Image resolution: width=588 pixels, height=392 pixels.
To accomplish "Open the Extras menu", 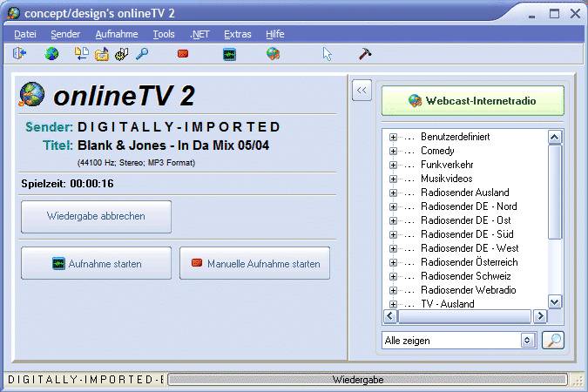I will [x=237, y=34].
